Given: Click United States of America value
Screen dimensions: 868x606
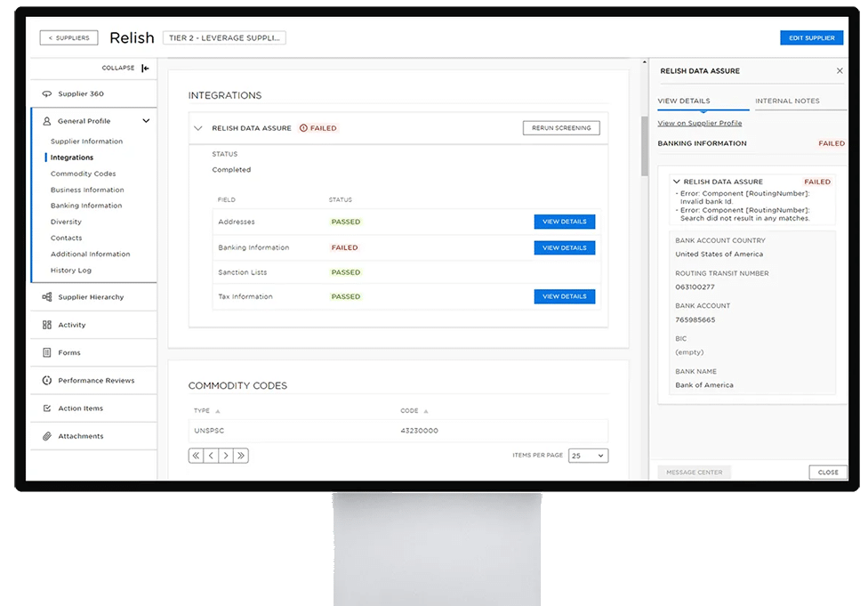Looking at the screenshot, I should point(719,255).
